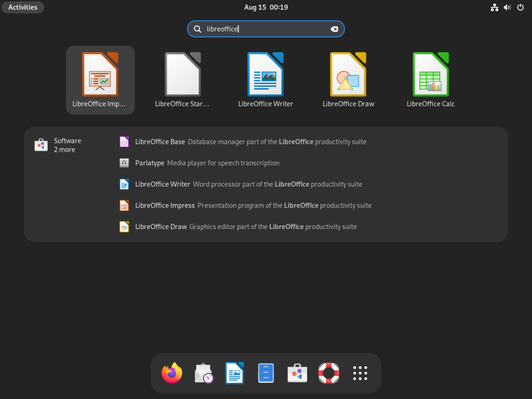This screenshot has height=399, width=532.
Task: Clear the search field text
Action: pos(334,29)
